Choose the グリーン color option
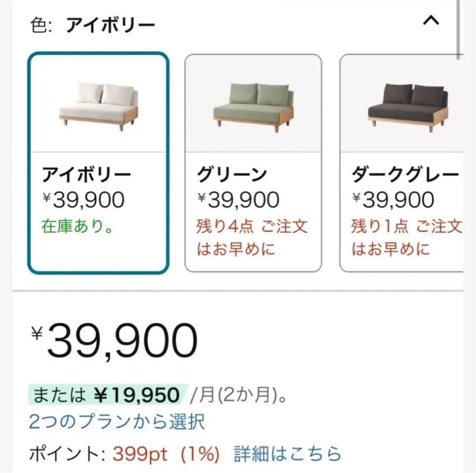Viewport: 476px width, 473px height. pyautogui.click(x=253, y=163)
